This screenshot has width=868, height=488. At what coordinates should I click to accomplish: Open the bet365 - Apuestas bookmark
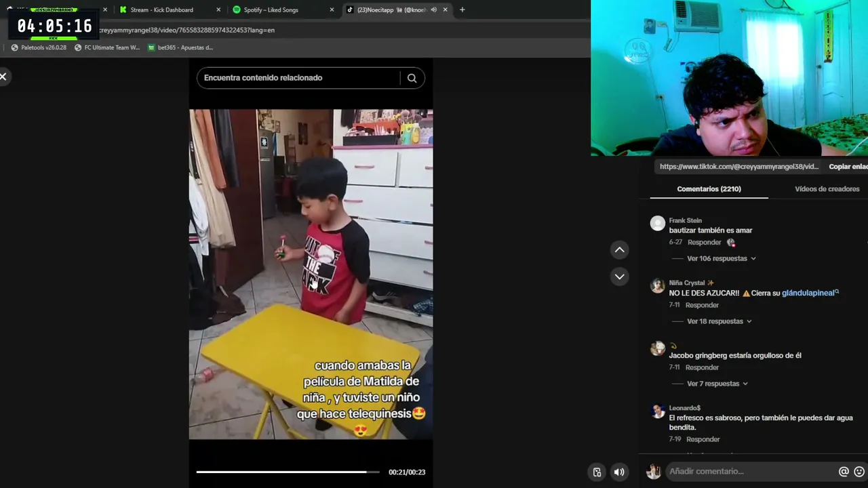click(x=180, y=47)
